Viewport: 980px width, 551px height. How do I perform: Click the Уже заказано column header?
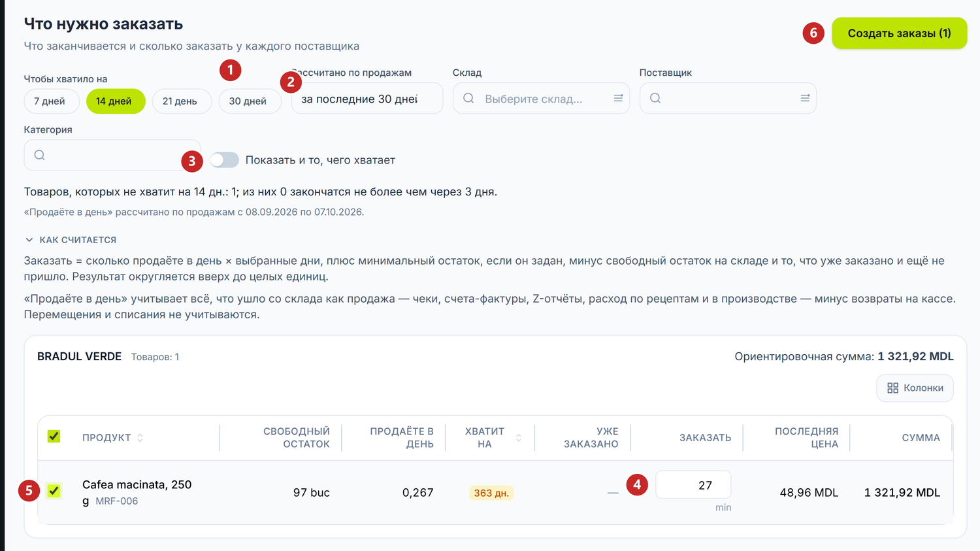591,438
